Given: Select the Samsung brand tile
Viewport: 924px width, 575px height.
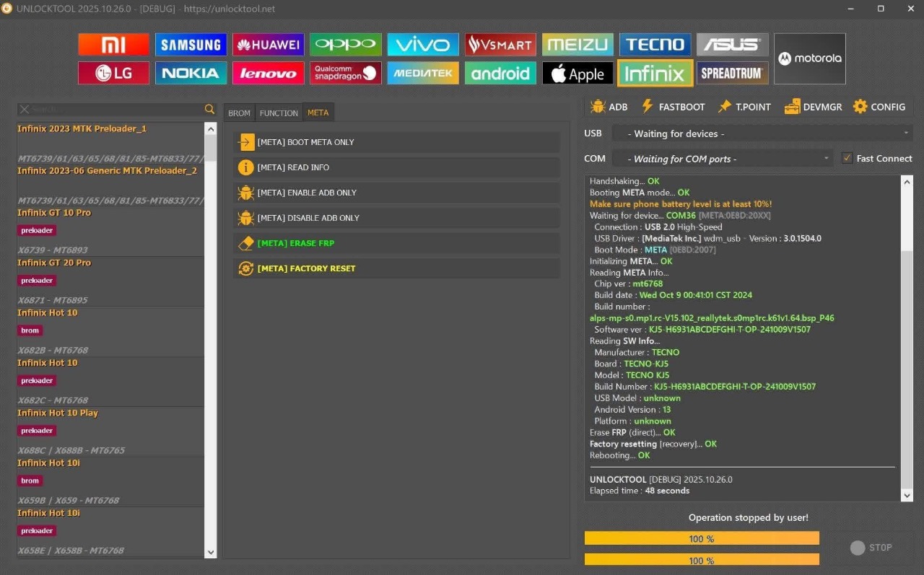Looking at the screenshot, I should coord(191,45).
